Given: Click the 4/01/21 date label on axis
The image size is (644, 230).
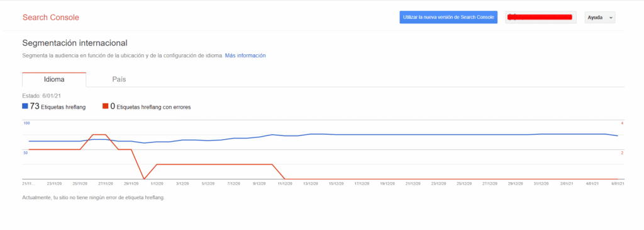Looking at the screenshot, I should (592, 183).
